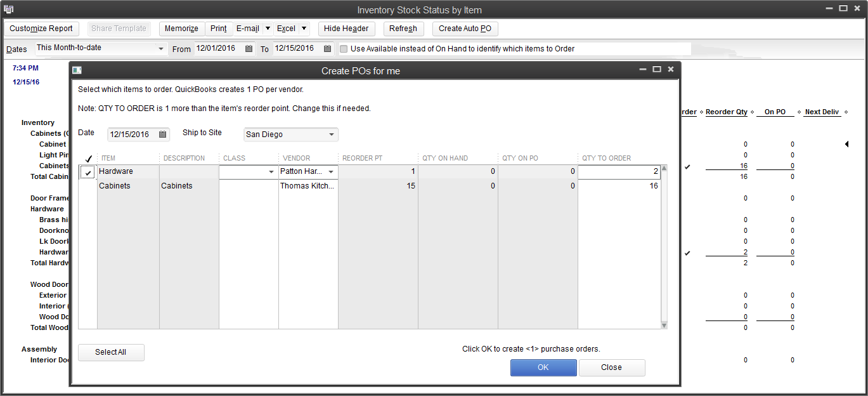
Task: Enable Use Available instead of On Hand
Action: click(344, 49)
